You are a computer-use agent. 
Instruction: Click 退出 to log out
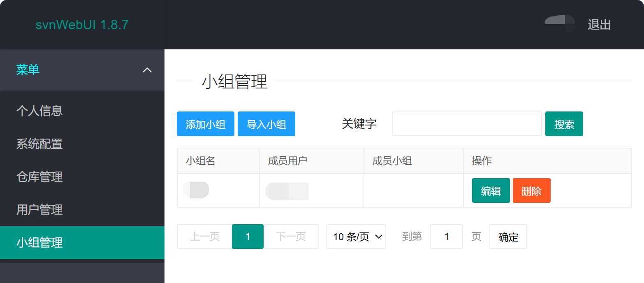(x=599, y=25)
